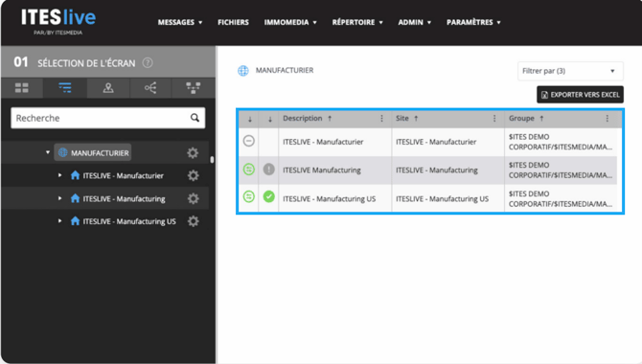
Task: Open the hierarchy diagram view tab
Action: coord(194,88)
